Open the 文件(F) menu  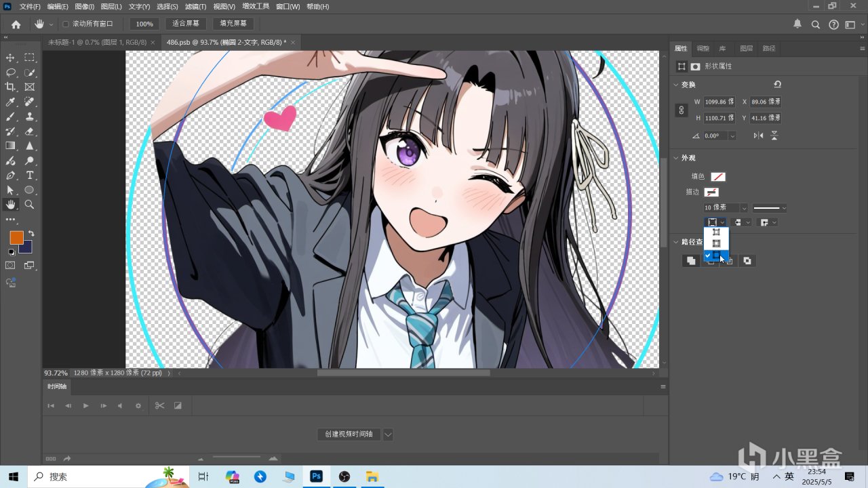coord(30,6)
